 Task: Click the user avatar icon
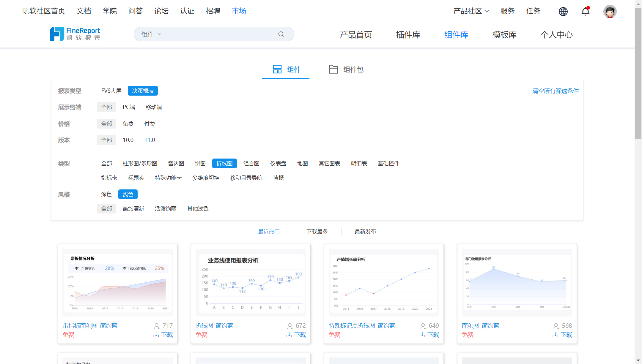(x=610, y=12)
